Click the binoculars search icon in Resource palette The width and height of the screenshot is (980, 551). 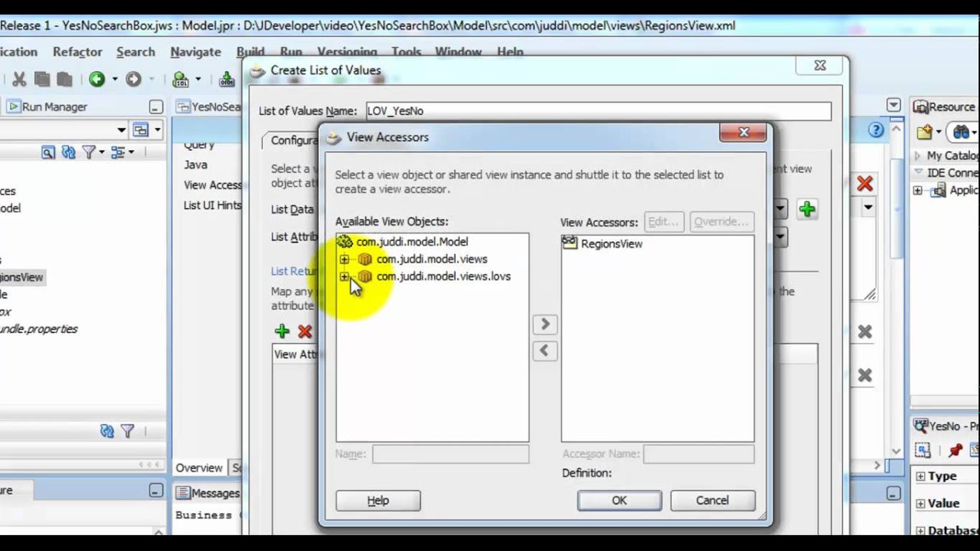[962, 132]
